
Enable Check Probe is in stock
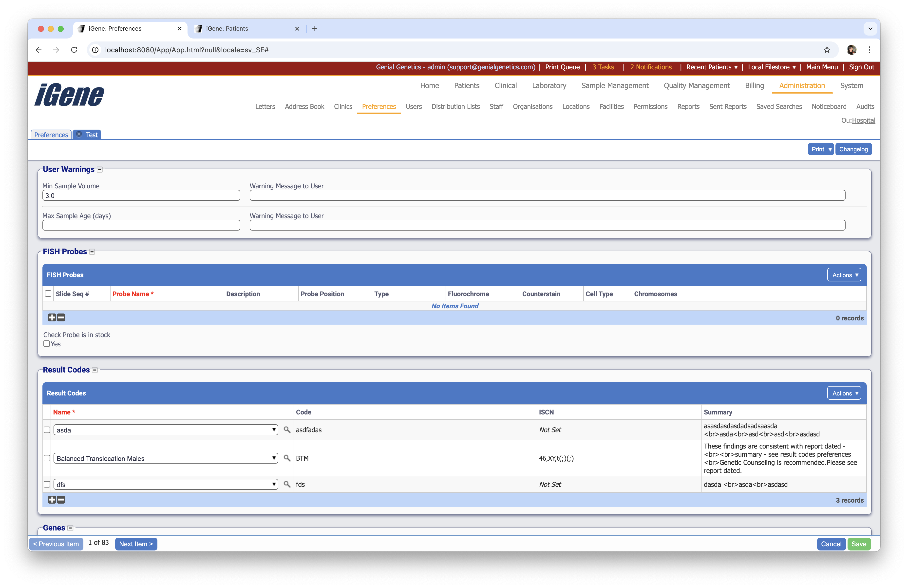(47, 344)
